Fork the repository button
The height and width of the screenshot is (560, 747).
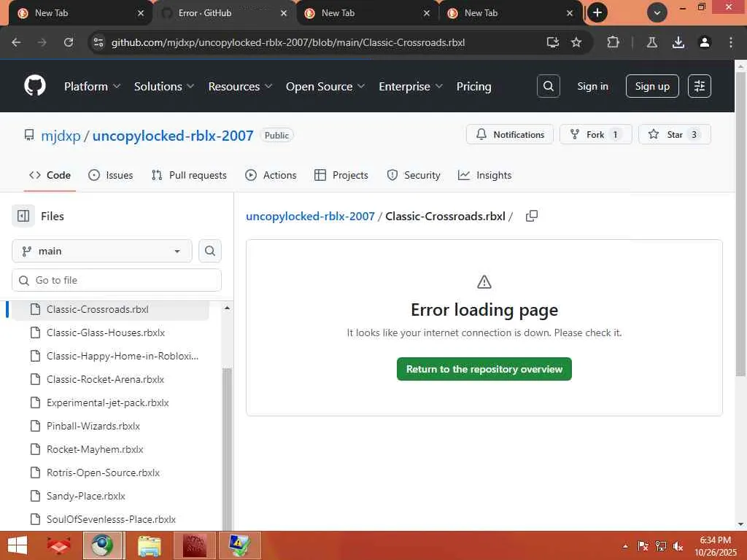(595, 135)
